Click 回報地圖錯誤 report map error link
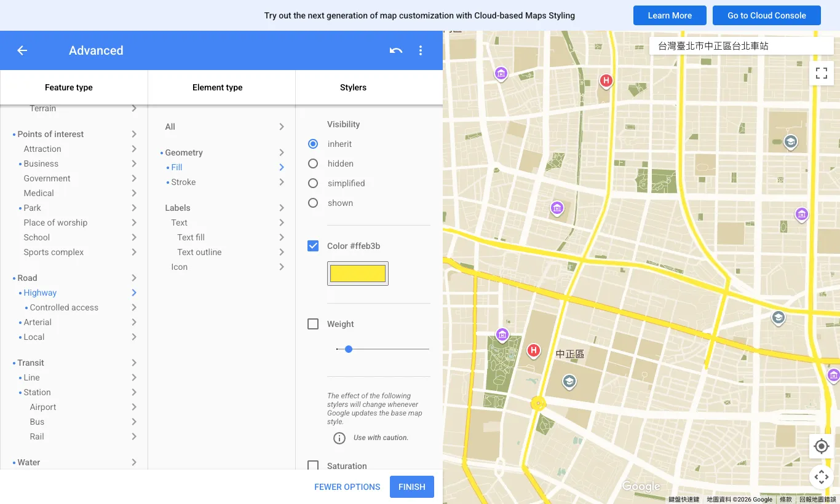Image resolution: width=840 pixels, height=504 pixels. point(818,499)
